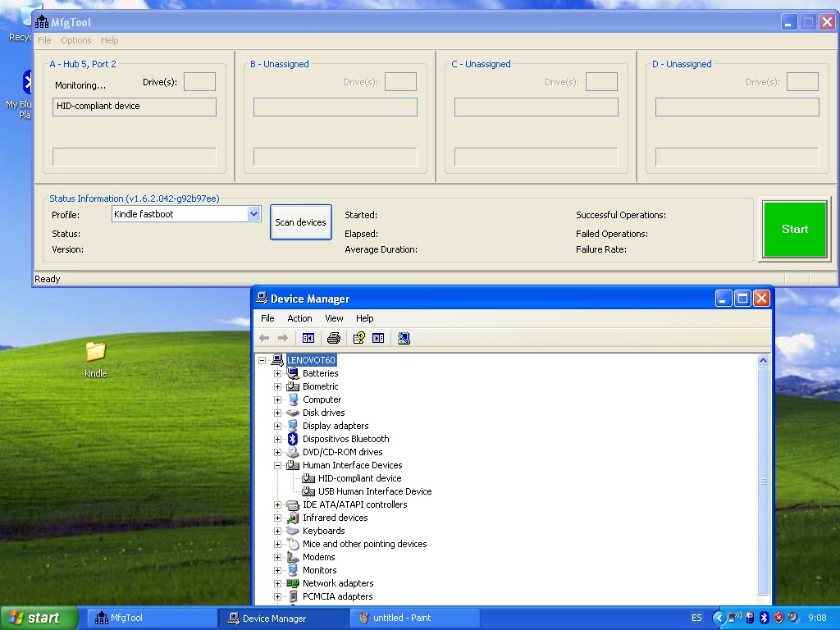Select the Biometric category icon
The height and width of the screenshot is (630, 840).
(x=293, y=386)
